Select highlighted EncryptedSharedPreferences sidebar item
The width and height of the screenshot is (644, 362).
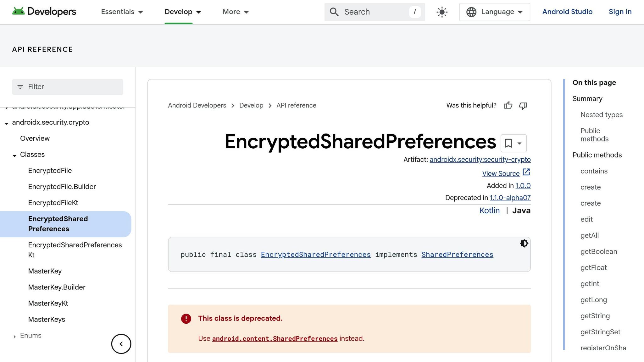(x=65, y=224)
